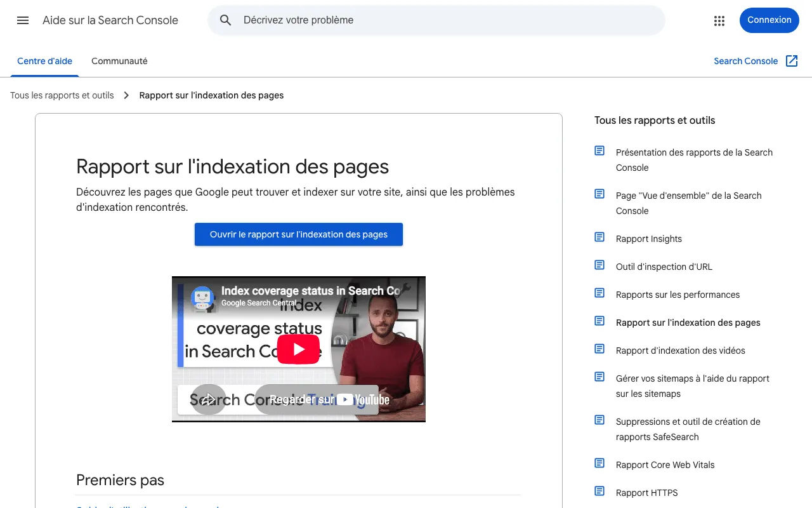The width and height of the screenshot is (812, 508).
Task: Click the share arrow on the video
Action: [209, 399]
